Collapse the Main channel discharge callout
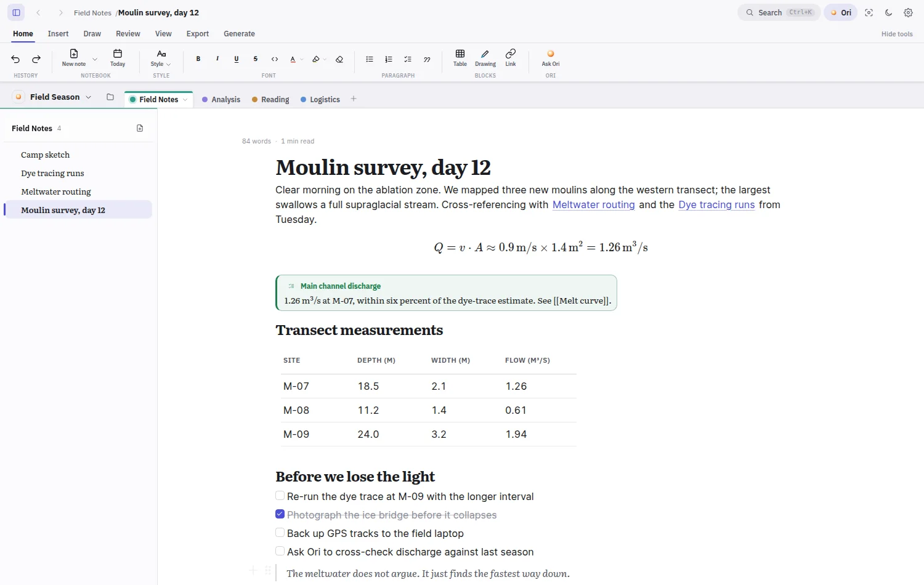The width and height of the screenshot is (924, 585). pos(291,286)
